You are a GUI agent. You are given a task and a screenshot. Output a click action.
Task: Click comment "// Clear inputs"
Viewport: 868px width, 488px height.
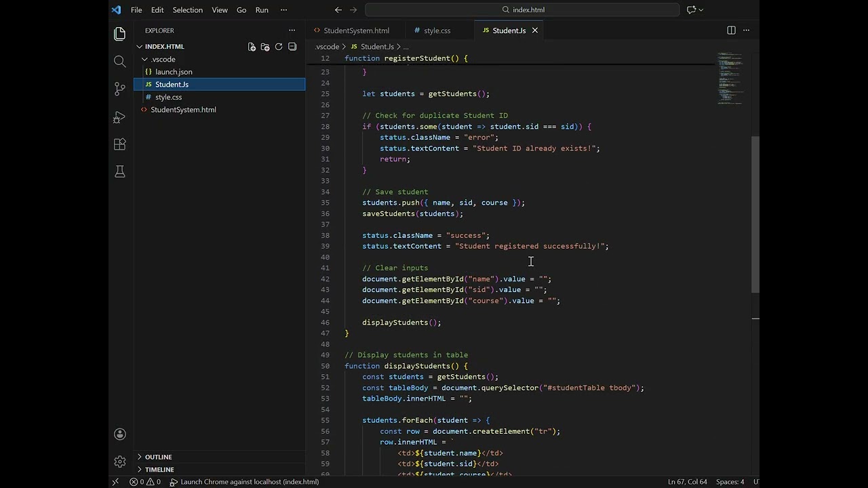(x=395, y=268)
